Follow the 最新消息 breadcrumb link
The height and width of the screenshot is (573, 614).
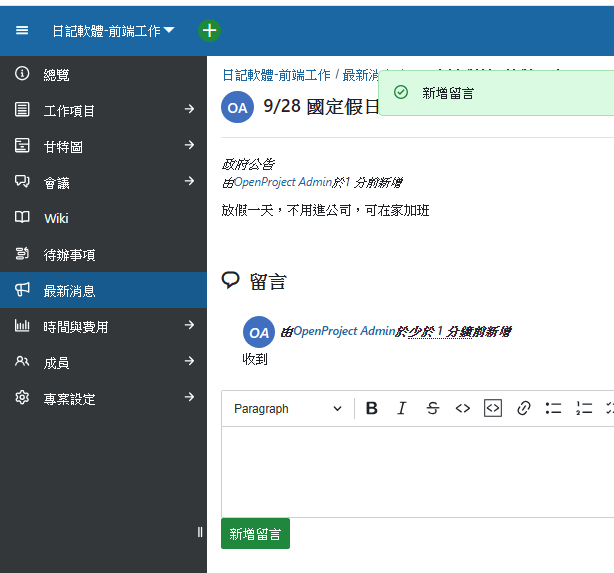click(361, 75)
